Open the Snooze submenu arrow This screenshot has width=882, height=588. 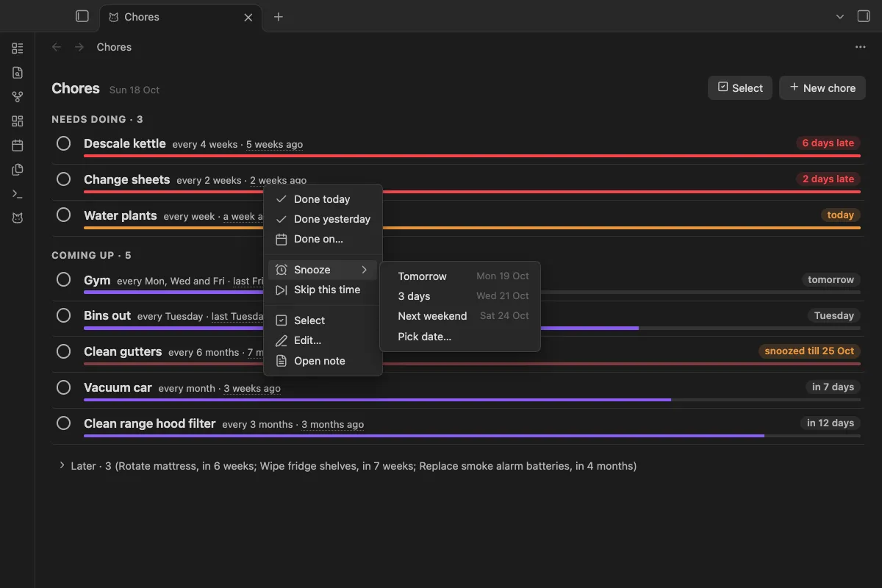click(364, 270)
